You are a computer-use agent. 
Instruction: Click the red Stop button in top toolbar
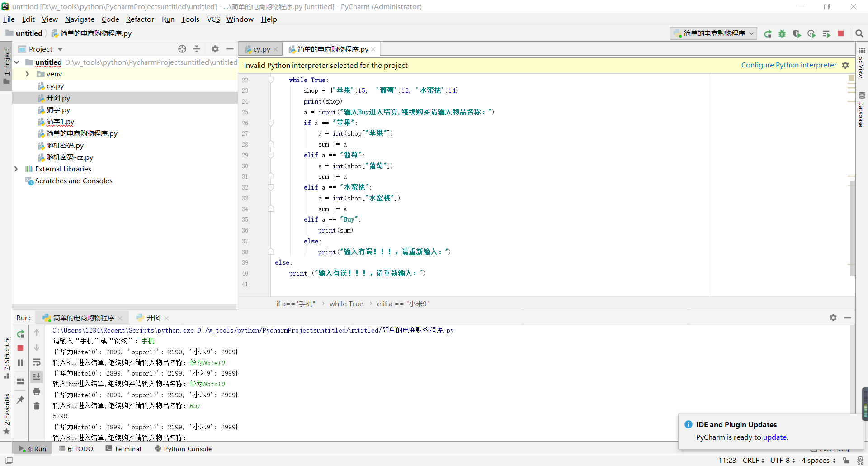pyautogui.click(x=841, y=33)
